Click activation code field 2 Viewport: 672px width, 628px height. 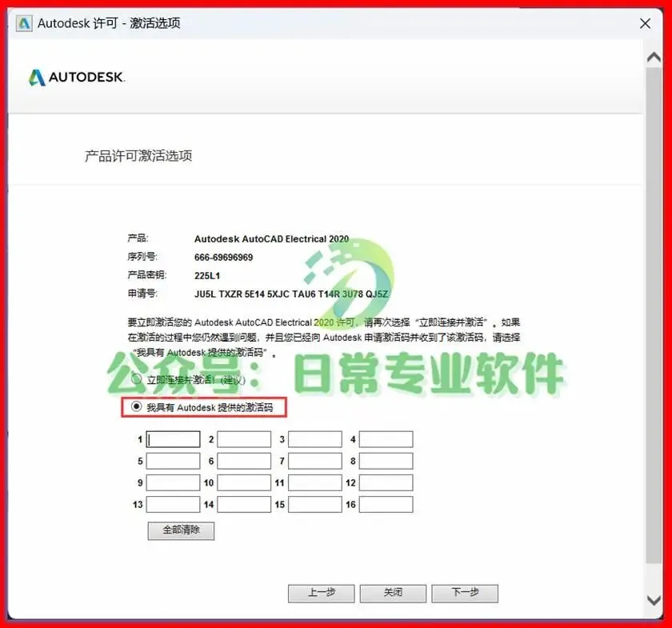[244, 439]
